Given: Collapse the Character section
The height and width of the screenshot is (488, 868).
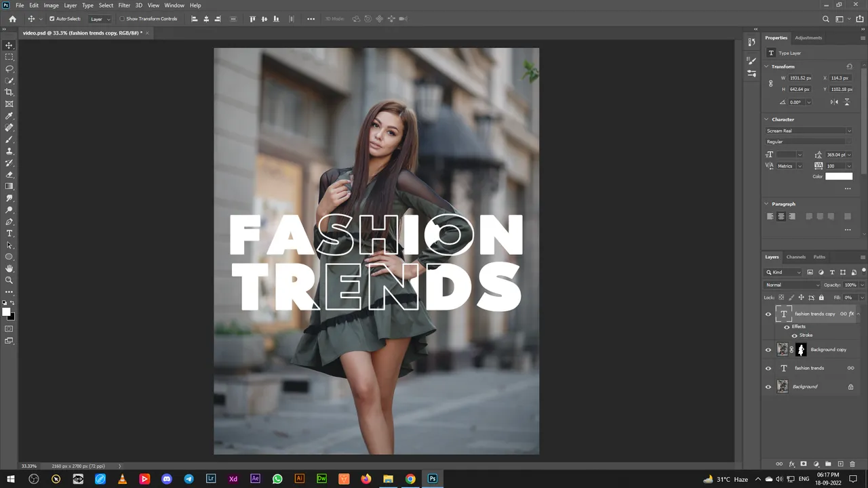Looking at the screenshot, I should coord(767,119).
